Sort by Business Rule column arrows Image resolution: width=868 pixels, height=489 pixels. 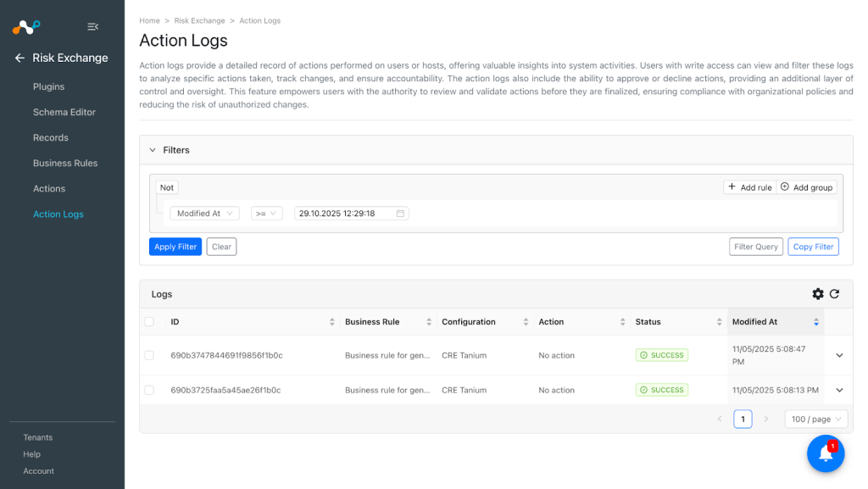click(x=428, y=322)
